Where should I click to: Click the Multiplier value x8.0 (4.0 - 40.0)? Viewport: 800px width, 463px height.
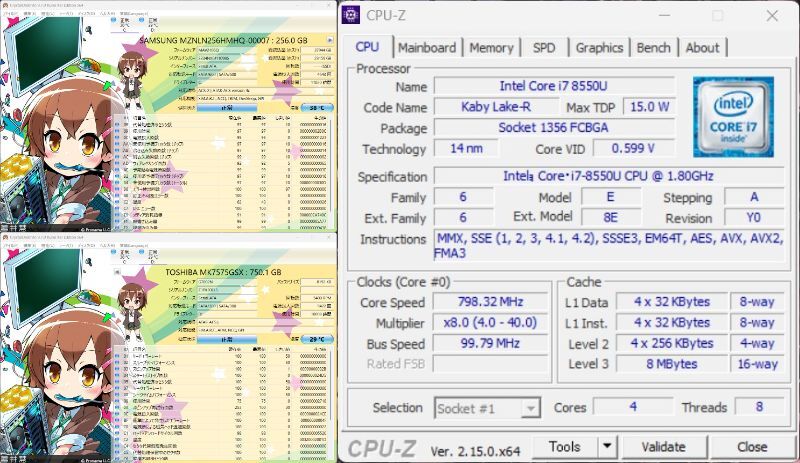point(490,323)
